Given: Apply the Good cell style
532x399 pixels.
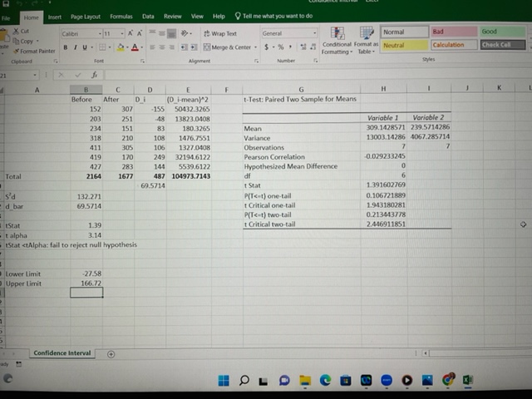Looking at the screenshot, I should (x=503, y=32).
